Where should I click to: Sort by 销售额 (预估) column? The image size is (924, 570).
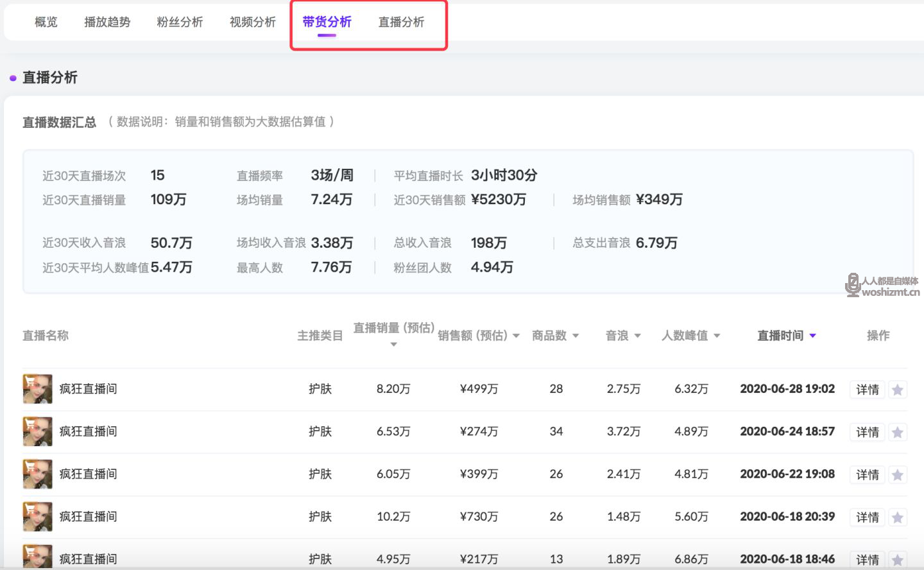click(x=479, y=335)
